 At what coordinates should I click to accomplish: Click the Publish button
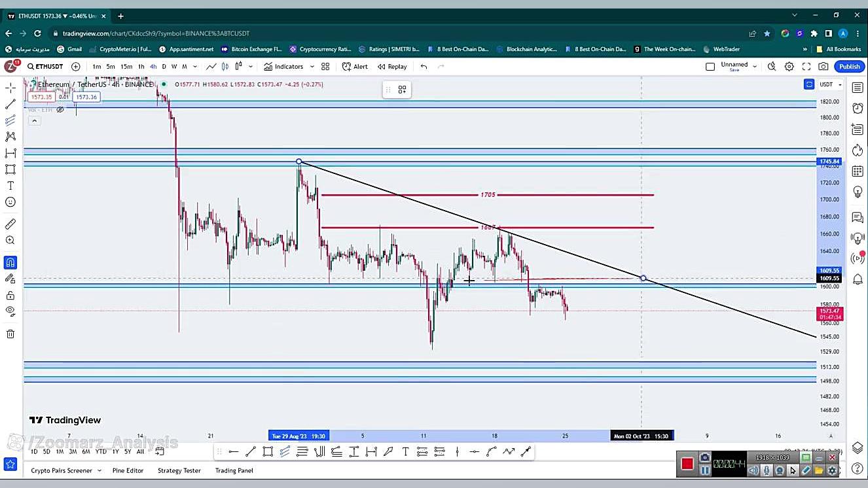tap(850, 67)
